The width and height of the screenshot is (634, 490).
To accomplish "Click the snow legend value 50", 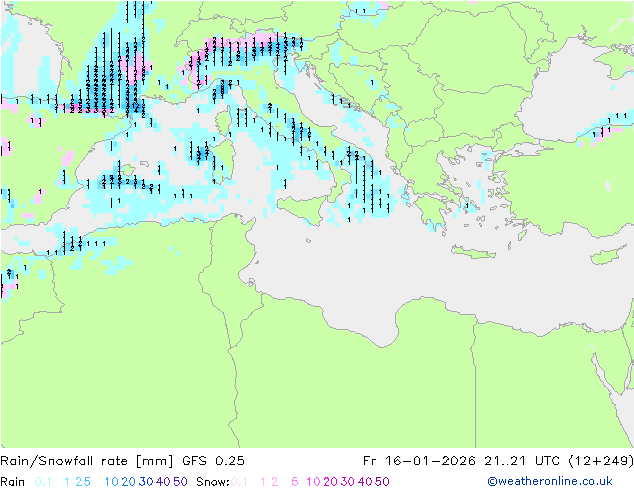I will [382, 482].
